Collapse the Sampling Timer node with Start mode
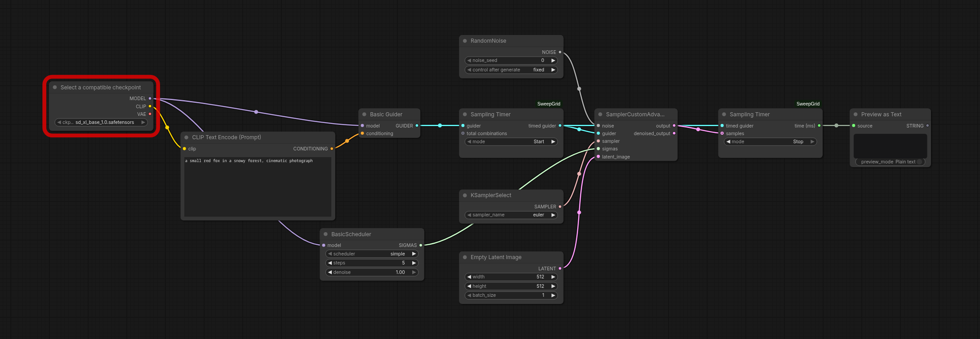980x339 pixels. point(465,114)
